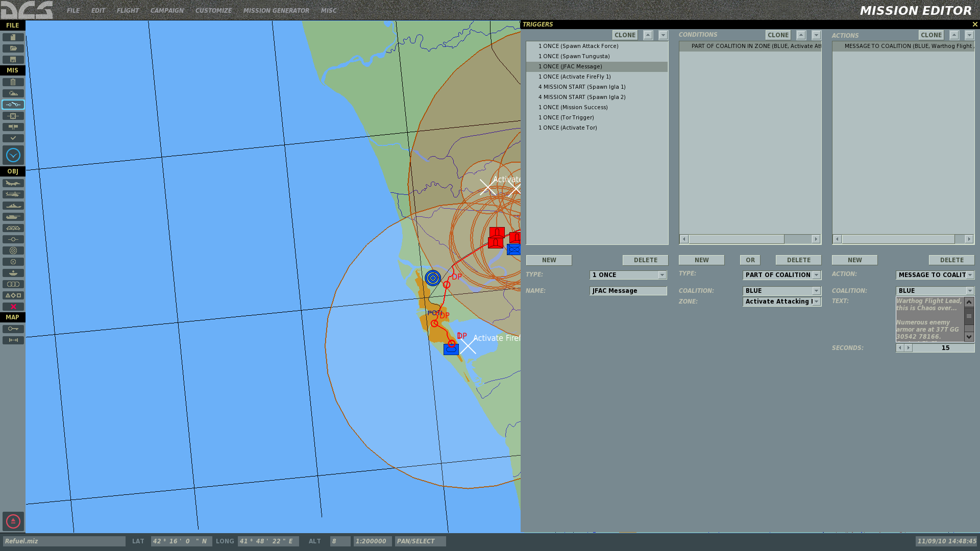Click the Open mission folder icon

(13, 48)
